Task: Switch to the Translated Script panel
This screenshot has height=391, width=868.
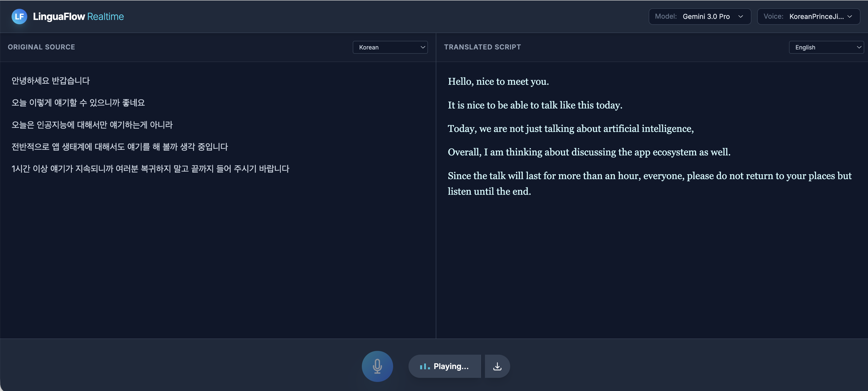Action: (482, 47)
